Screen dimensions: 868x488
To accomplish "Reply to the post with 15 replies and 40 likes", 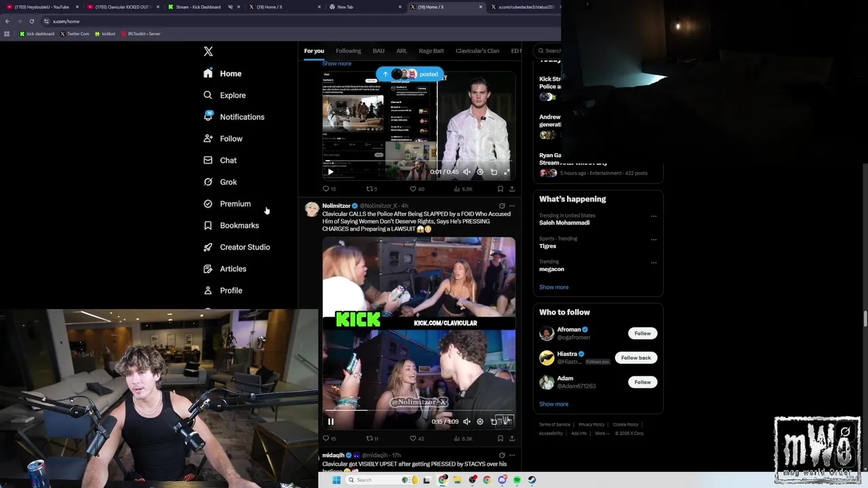I will point(329,189).
